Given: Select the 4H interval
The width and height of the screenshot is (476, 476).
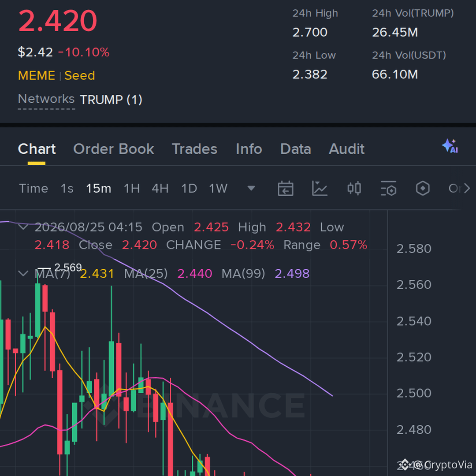Looking at the screenshot, I should 160,189.
